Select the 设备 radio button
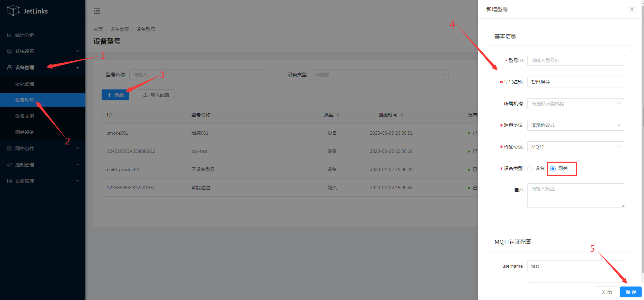This screenshot has width=644, height=300. (530, 169)
